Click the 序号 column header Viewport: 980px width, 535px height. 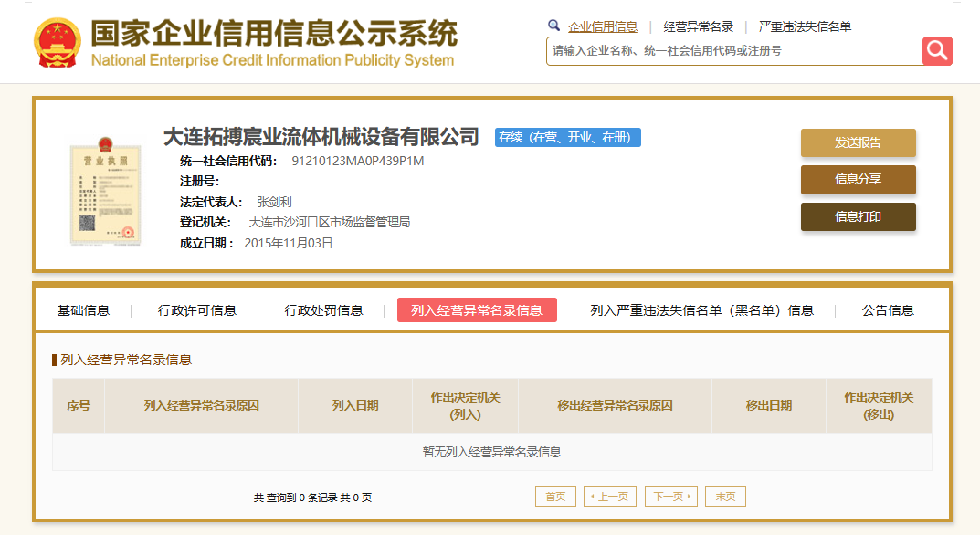tap(79, 405)
